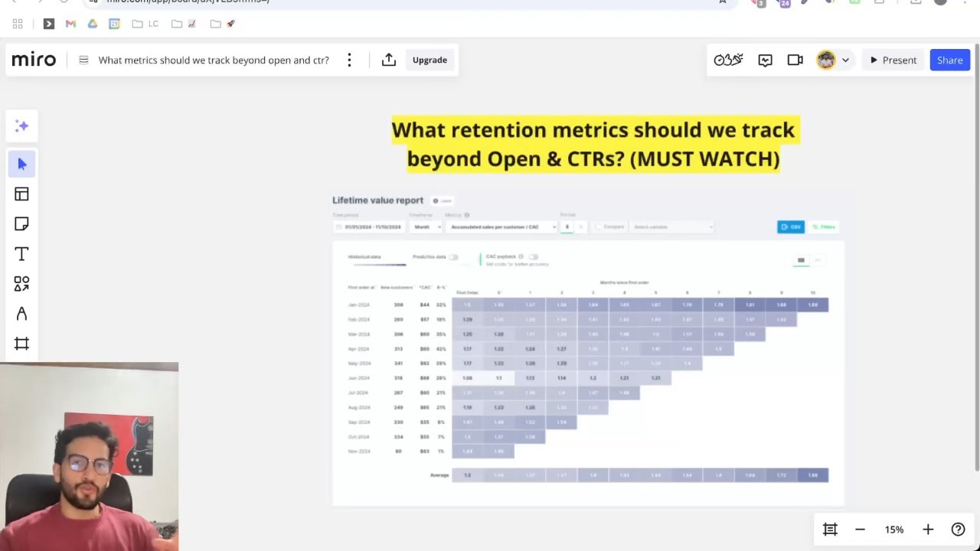The width and height of the screenshot is (980, 551).
Task: Toggle Predictive data switch in report image
Action: 453,257
